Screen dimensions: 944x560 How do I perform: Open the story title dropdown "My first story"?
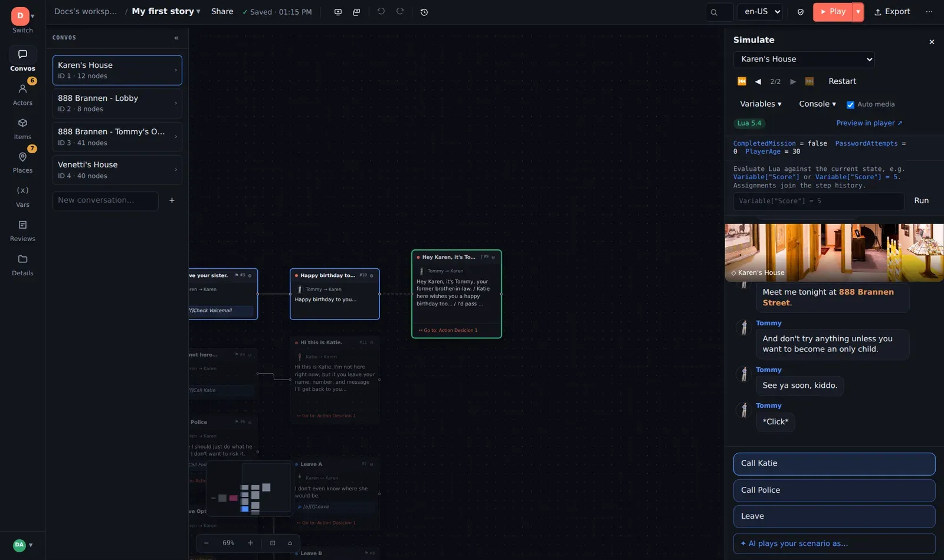click(x=166, y=11)
